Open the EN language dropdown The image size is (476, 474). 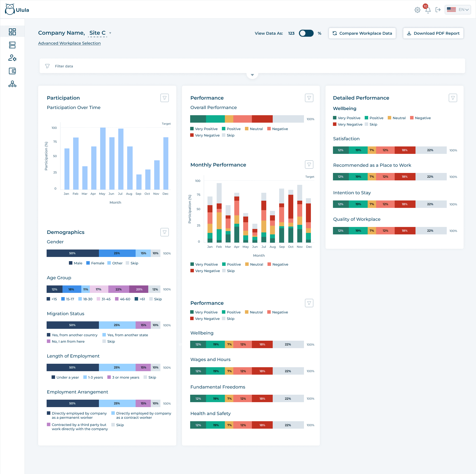click(x=458, y=10)
